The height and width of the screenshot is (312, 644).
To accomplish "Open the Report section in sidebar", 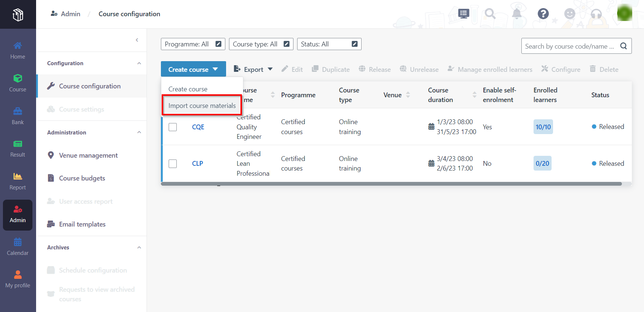I will pyautogui.click(x=18, y=182).
